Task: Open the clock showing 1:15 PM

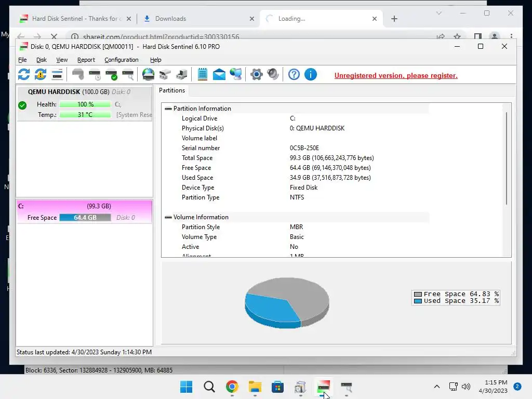Action: [493, 387]
